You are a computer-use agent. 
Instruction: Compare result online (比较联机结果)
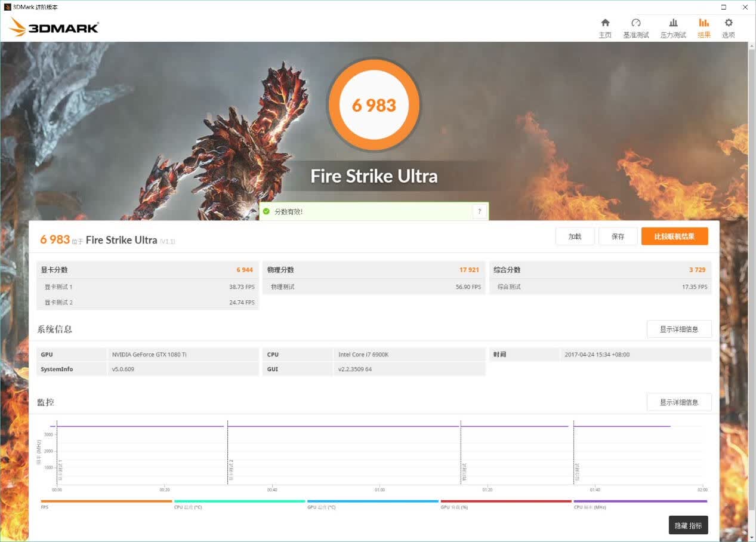click(675, 236)
